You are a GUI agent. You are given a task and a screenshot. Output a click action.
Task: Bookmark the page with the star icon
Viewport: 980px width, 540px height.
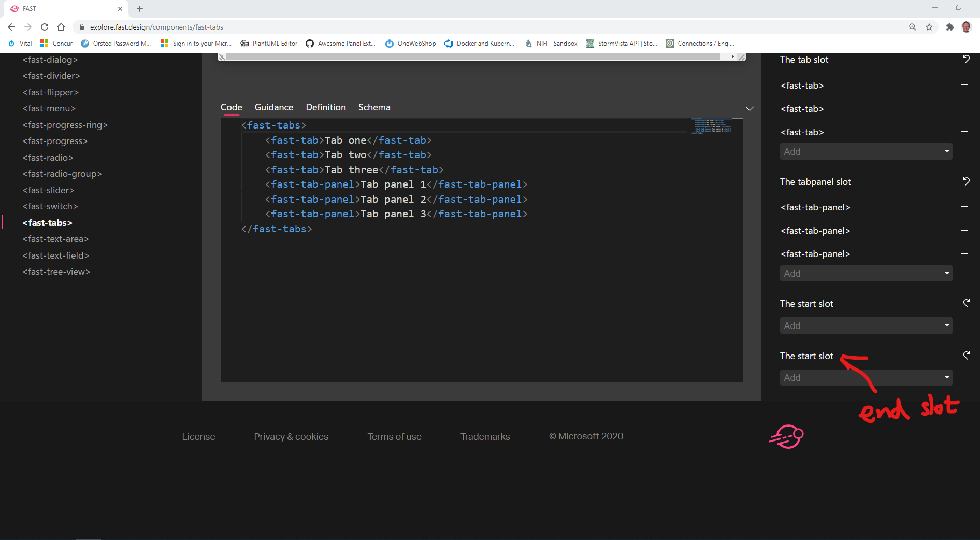(x=929, y=27)
